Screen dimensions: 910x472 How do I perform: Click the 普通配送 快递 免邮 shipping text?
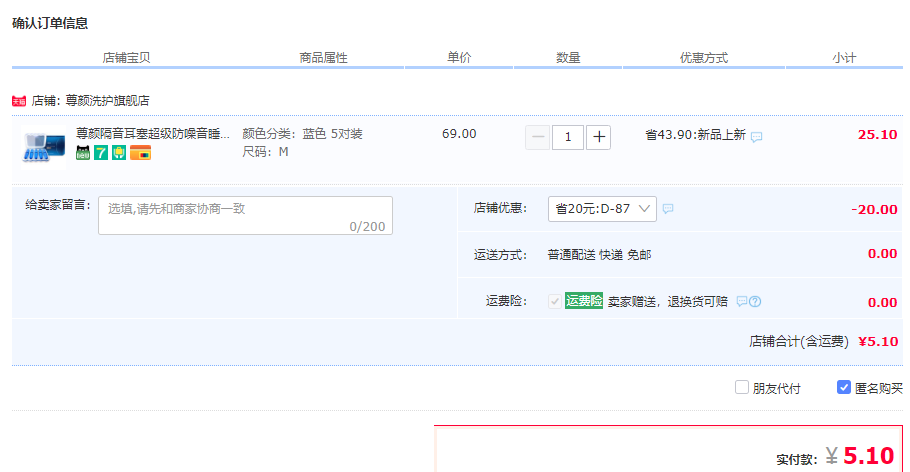click(x=600, y=255)
